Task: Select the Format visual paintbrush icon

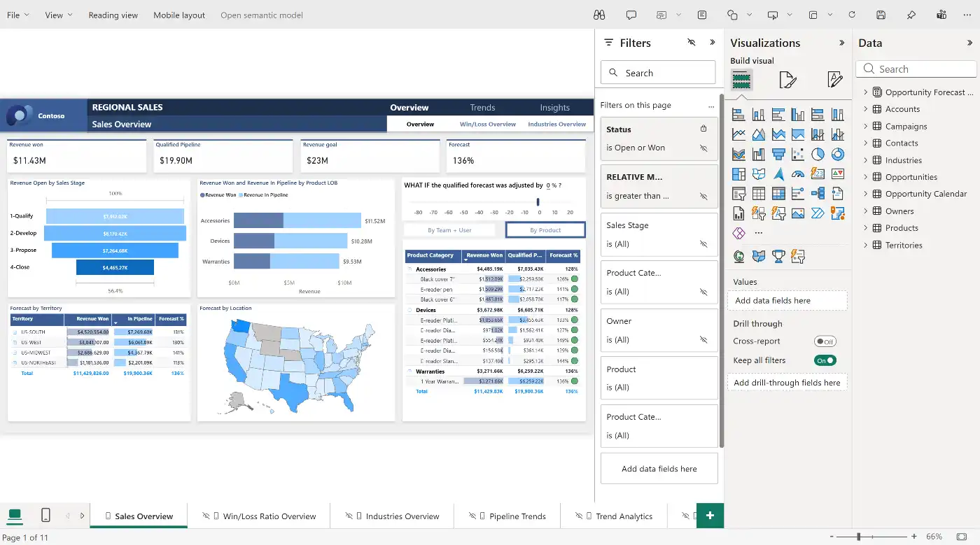Action: click(x=788, y=80)
